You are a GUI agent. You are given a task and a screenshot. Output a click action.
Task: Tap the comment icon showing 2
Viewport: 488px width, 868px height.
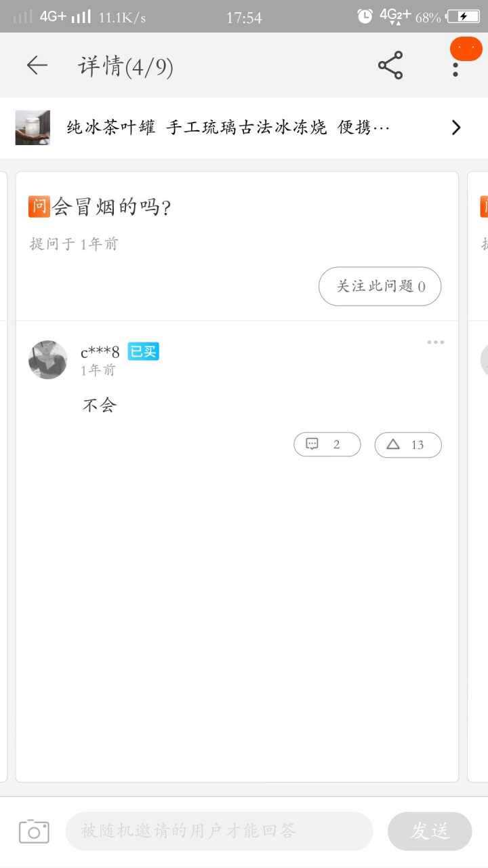point(327,445)
